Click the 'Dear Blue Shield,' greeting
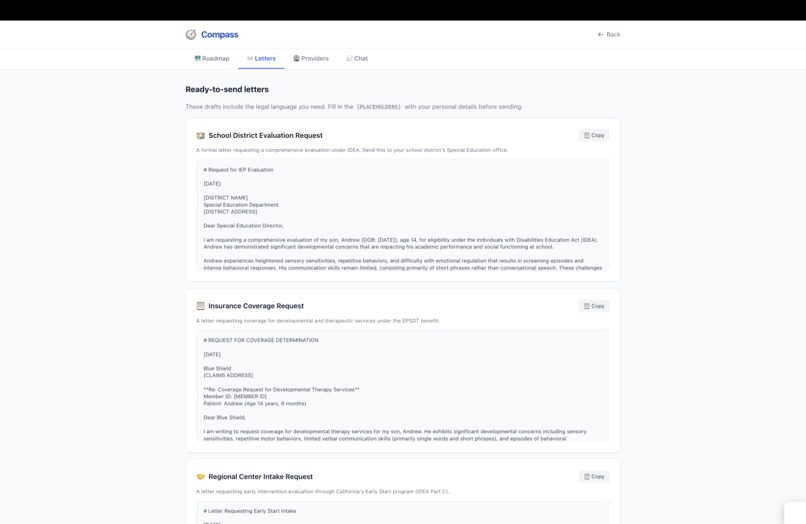The image size is (806, 524). pos(225,418)
